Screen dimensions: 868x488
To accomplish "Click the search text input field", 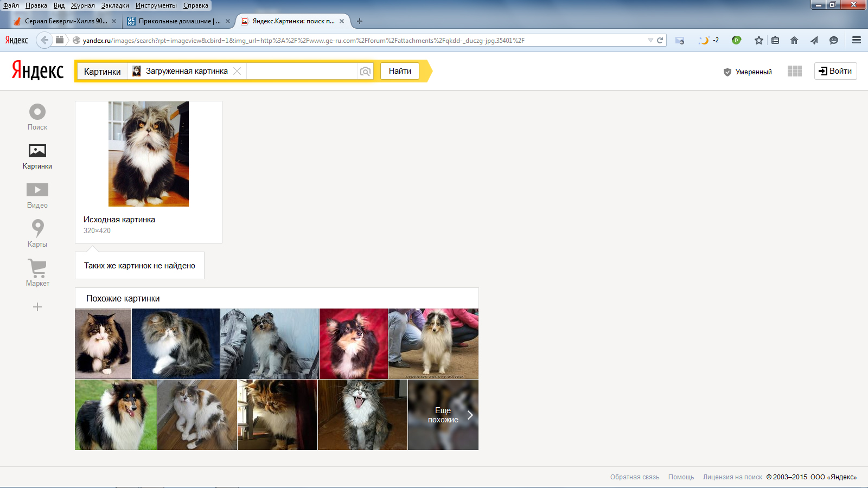I will (301, 71).
